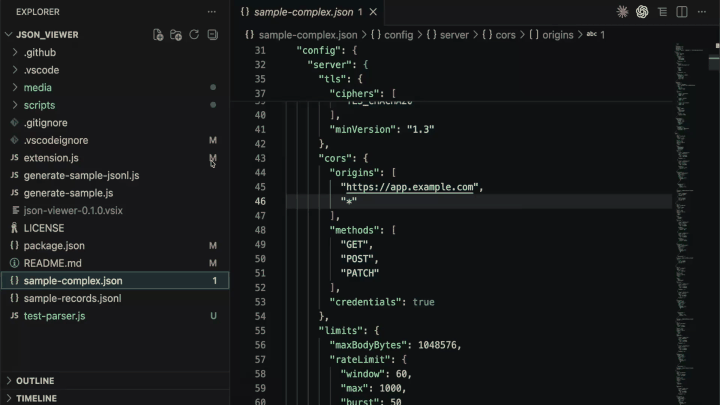
Task: Click the "origins" key on line 44
Action: (x=354, y=173)
